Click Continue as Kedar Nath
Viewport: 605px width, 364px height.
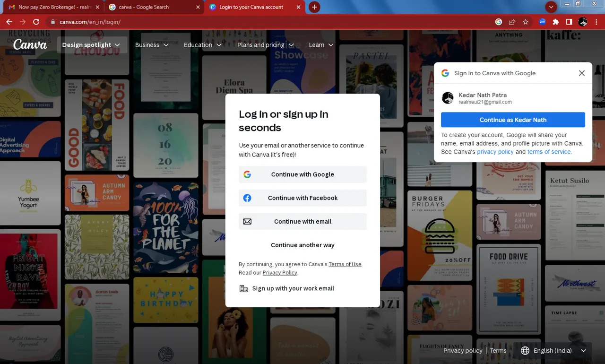pos(513,120)
